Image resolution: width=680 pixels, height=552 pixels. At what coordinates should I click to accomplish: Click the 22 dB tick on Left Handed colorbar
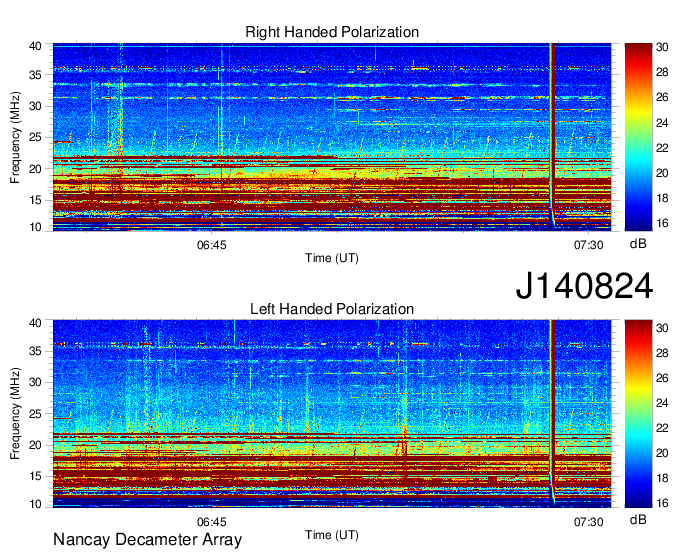[662, 428]
